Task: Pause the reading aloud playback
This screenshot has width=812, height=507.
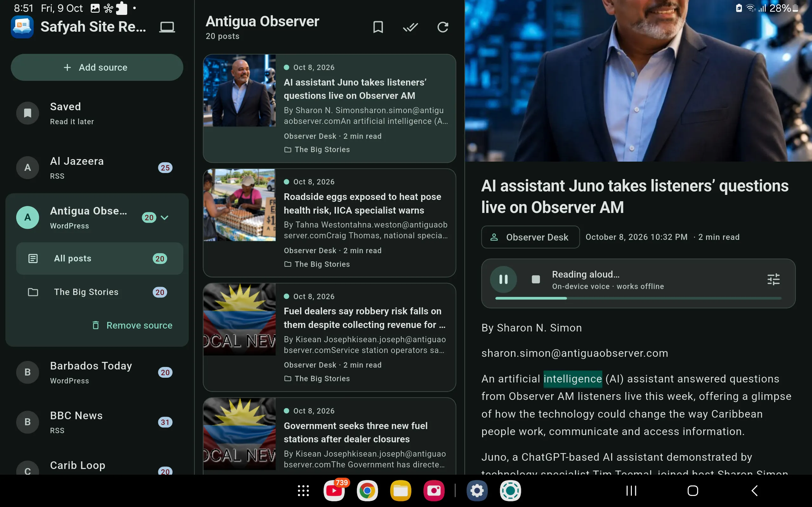Action: [503, 279]
